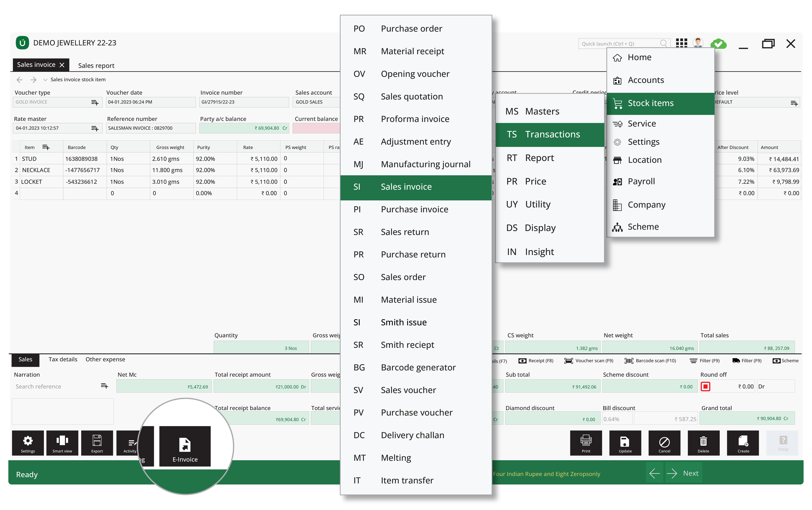Delete this invoice
Screen dimensions: 812x510
pos(703,443)
